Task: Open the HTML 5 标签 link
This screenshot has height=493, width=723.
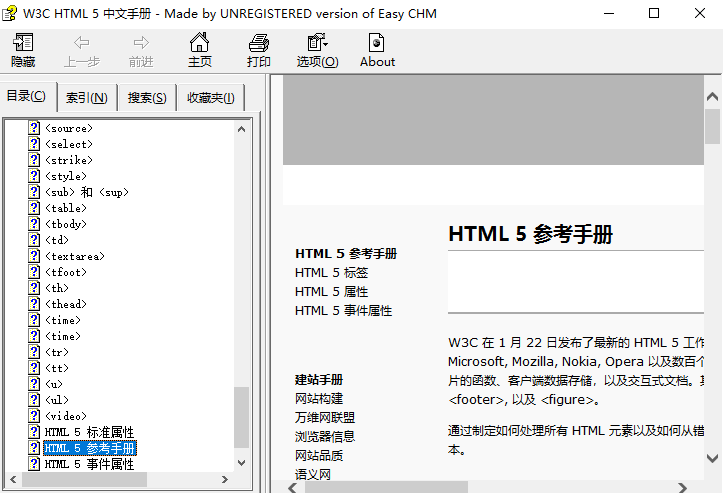Action: tap(331, 272)
